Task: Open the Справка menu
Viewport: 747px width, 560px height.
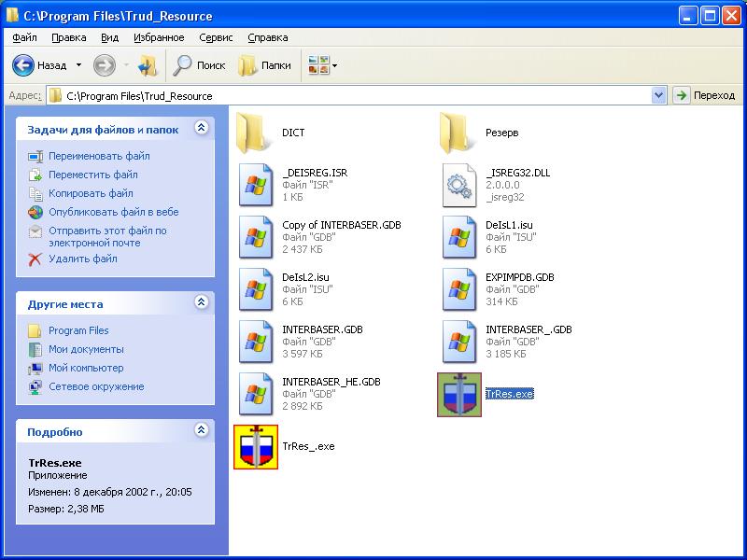Action: pos(268,37)
